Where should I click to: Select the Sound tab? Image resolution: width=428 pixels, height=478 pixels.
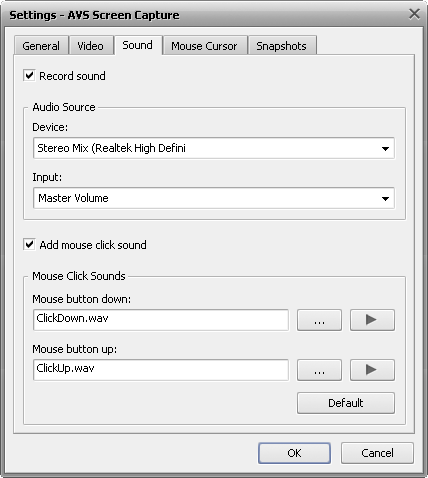coord(138,45)
